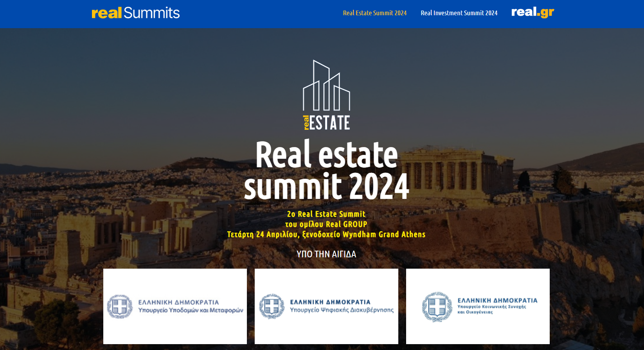This screenshot has height=350, width=644.
Task: Go to the Real Investment Summit 2024 page
Action: [x=459, y=13]
